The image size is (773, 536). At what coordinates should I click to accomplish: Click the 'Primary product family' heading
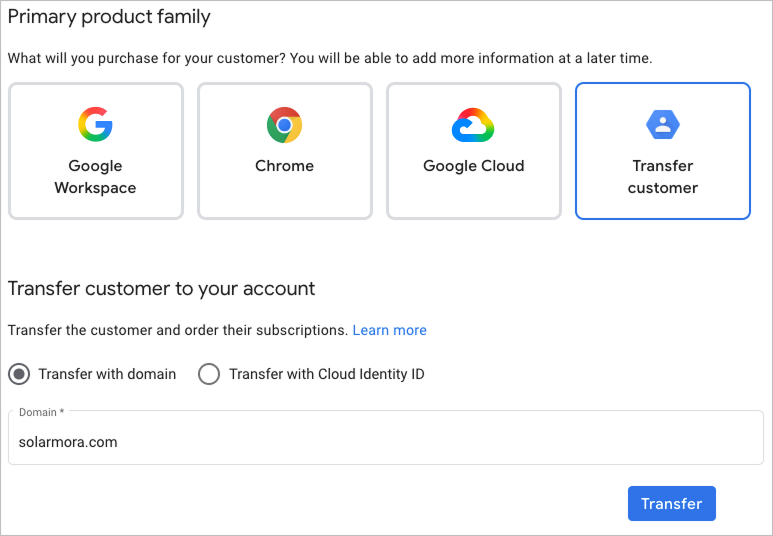[x=109, y=17]
